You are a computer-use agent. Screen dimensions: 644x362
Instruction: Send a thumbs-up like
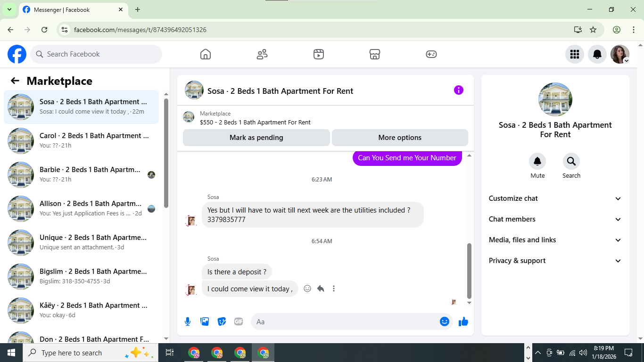(x=463, y=321)
